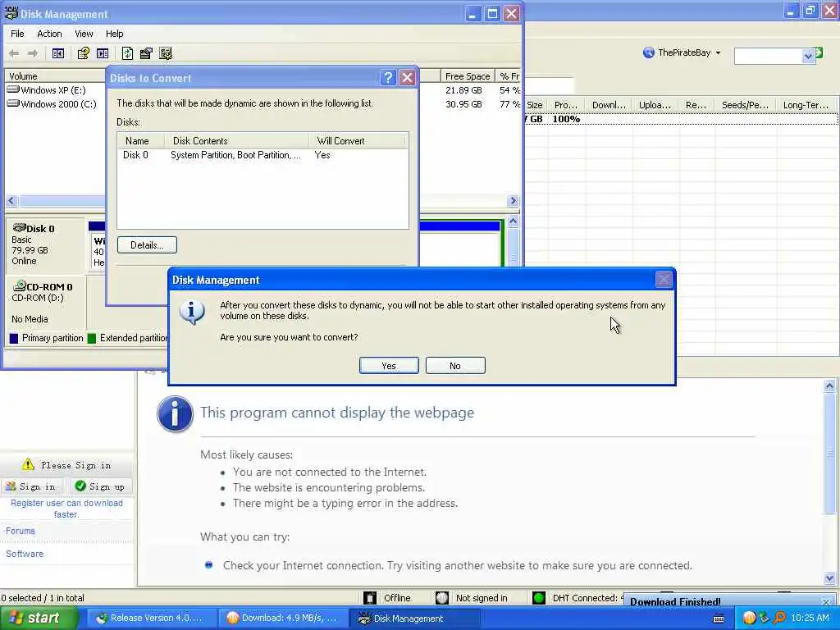Screen dimensions: 840x630
Task: Open the View menu
Action: pos(84,33)
